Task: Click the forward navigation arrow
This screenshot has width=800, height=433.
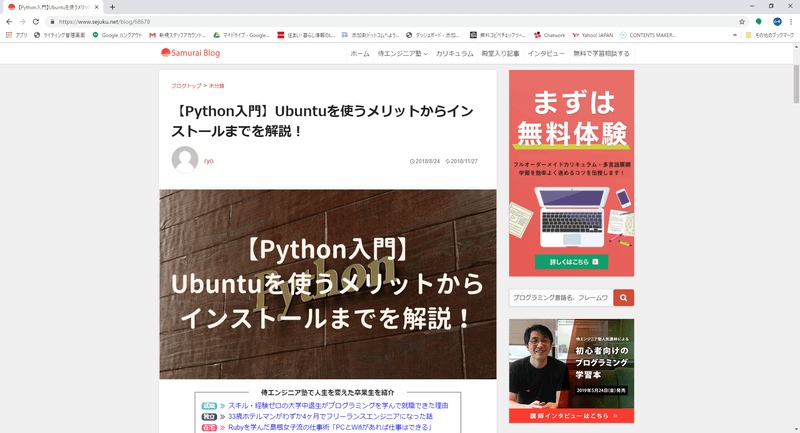Action: click(22, 21)
